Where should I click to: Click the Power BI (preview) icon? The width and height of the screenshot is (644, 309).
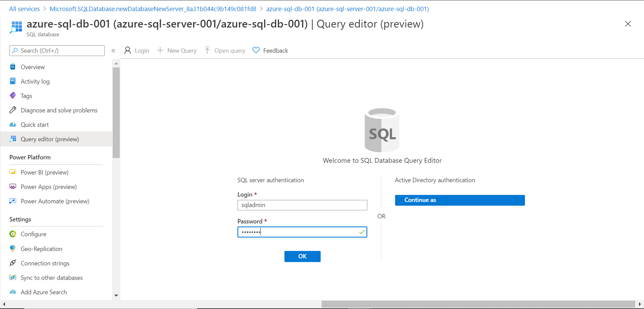pos(13,172)
